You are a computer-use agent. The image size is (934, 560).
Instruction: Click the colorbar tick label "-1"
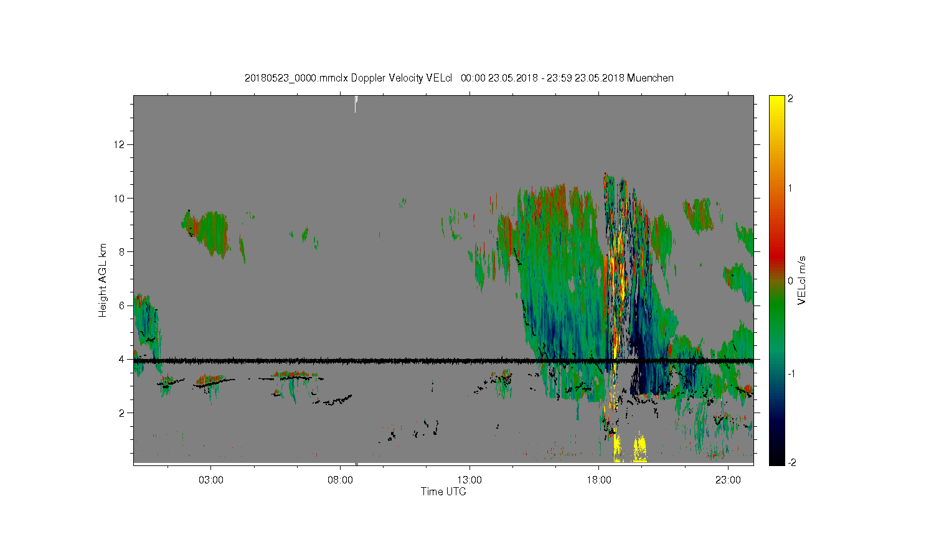pyautogui.click(x=792, y=373)
